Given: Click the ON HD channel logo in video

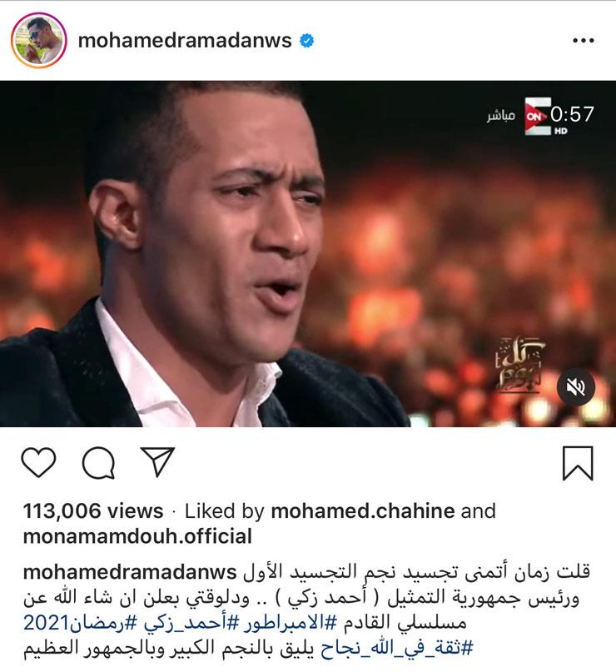Looking at the screenshot, I should click(x=538, y=116).
